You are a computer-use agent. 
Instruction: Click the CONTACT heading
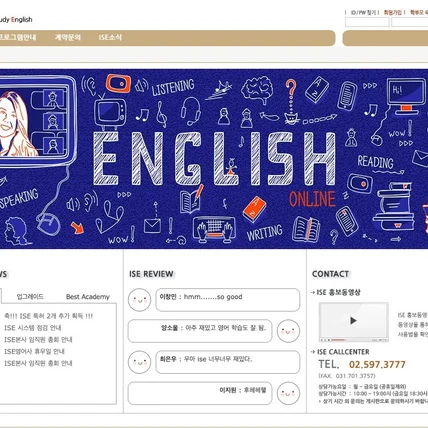tap(330, 274)
